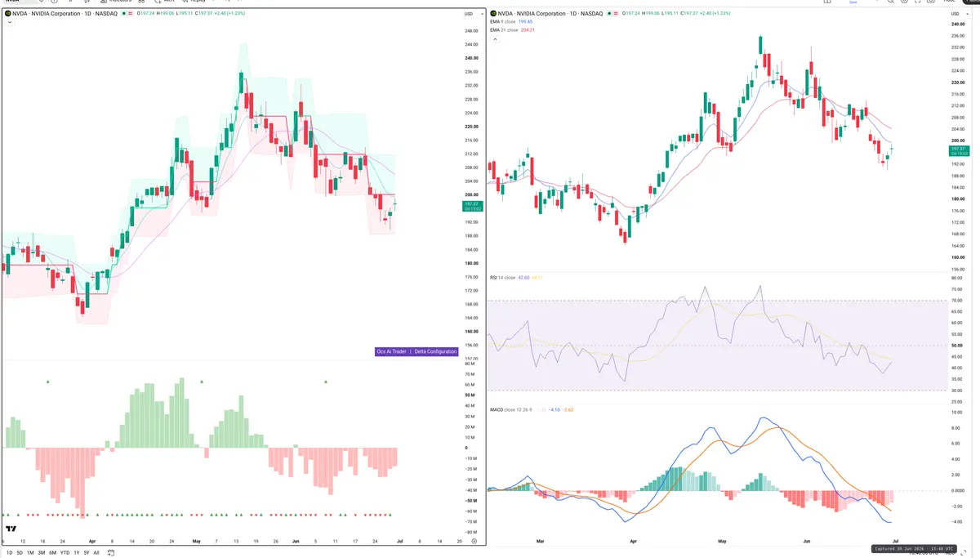Click 232.00 on right chart price axis
Screen dimensions: 980x558
(x=958, y=47)
